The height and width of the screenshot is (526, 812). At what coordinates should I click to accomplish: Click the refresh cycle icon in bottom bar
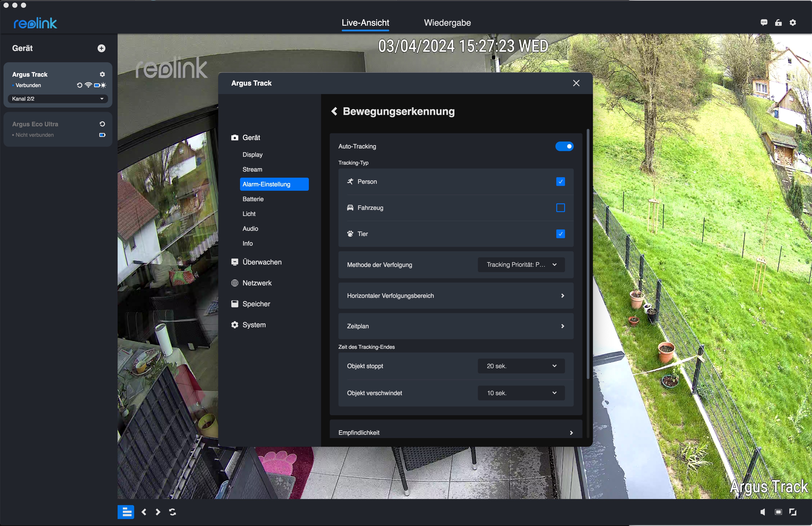(x=173, y=512)
